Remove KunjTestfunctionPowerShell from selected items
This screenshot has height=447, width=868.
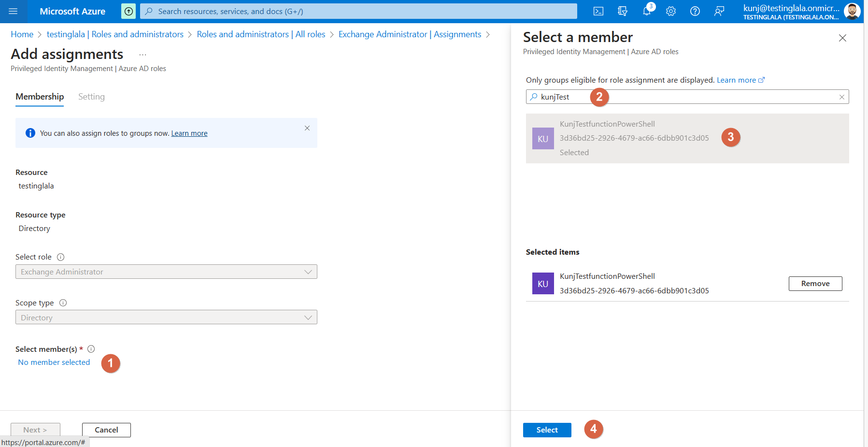815,284
